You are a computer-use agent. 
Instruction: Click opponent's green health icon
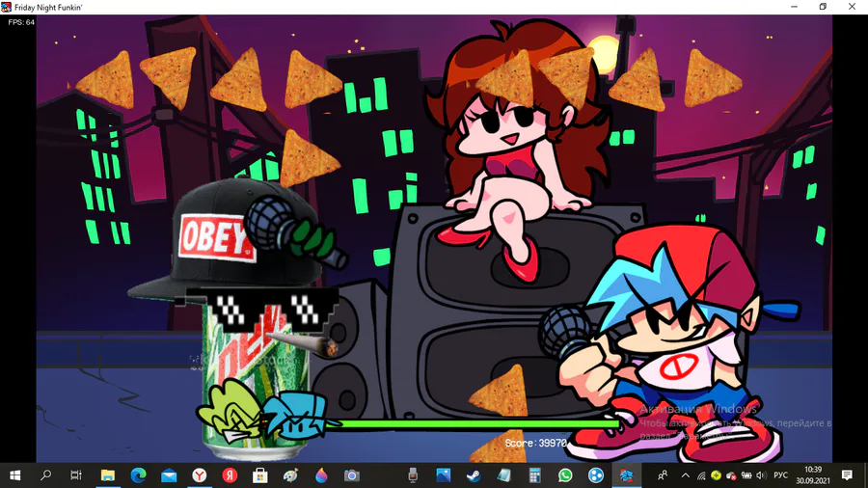pos(231,412)
